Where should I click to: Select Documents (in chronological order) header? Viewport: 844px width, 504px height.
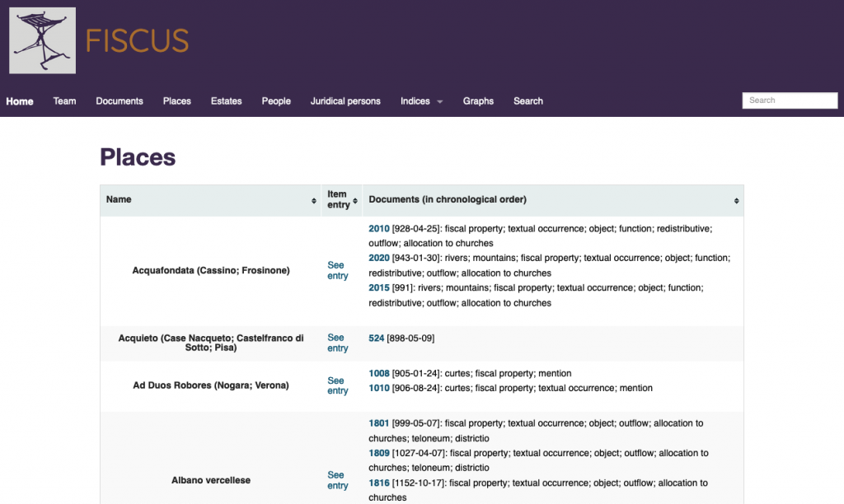pos(553,200)
